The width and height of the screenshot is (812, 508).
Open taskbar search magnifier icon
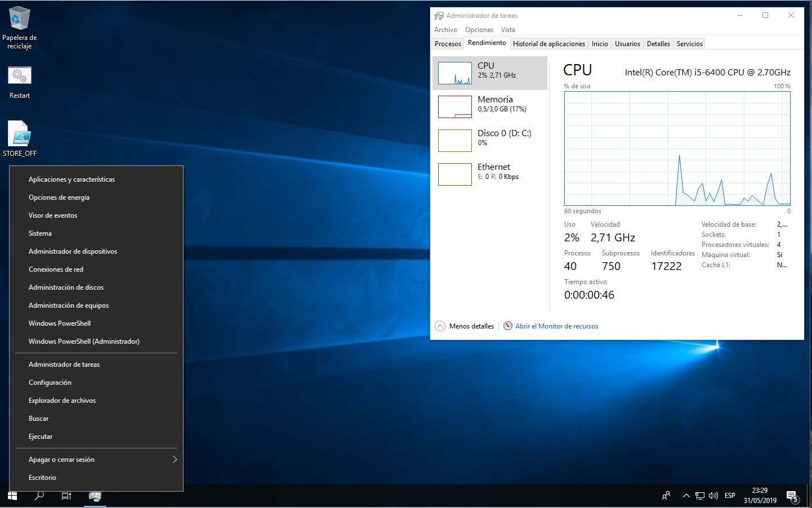click(x=39, y=496)
